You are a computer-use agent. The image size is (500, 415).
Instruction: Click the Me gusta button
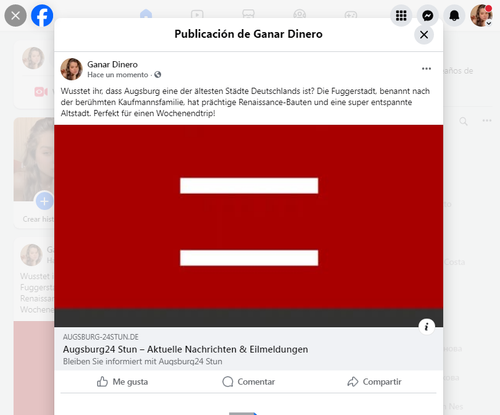click(x=122, y=382)
